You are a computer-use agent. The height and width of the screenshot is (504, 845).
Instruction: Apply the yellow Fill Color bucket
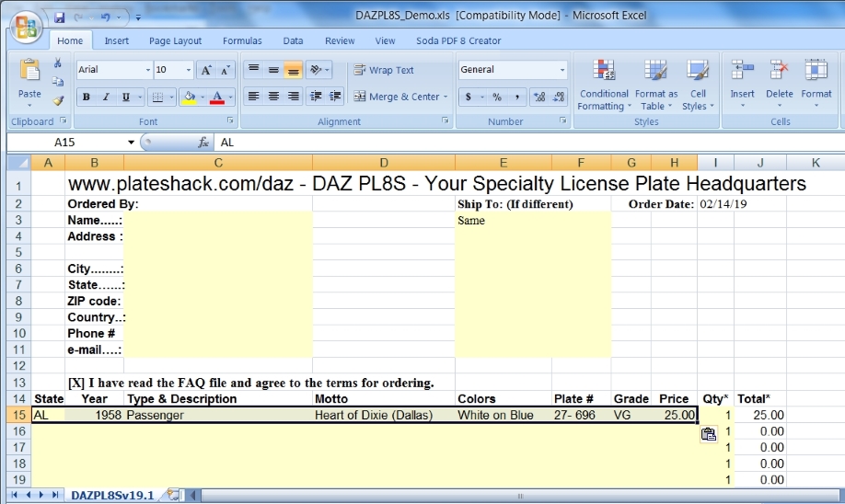pos(189,97)
